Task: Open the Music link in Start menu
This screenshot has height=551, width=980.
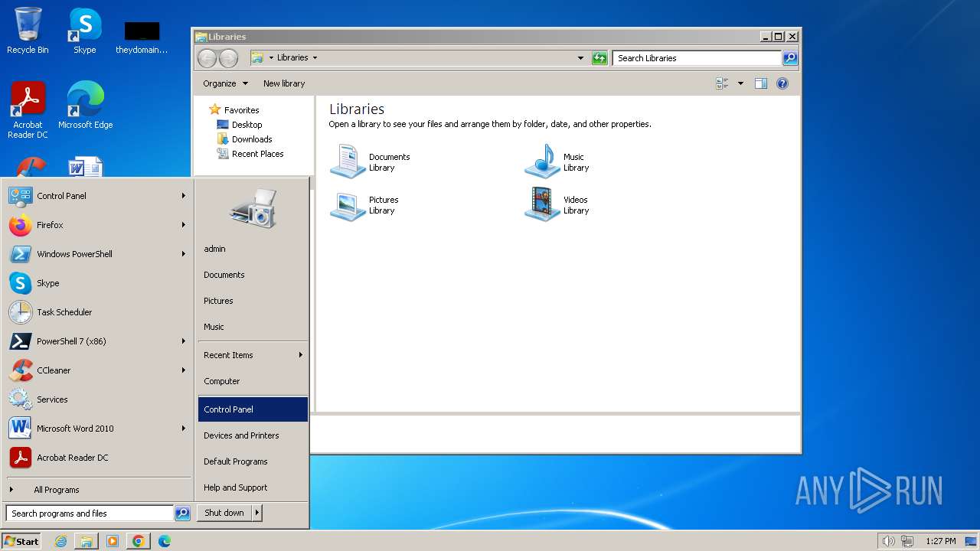Action: [253, 327]
